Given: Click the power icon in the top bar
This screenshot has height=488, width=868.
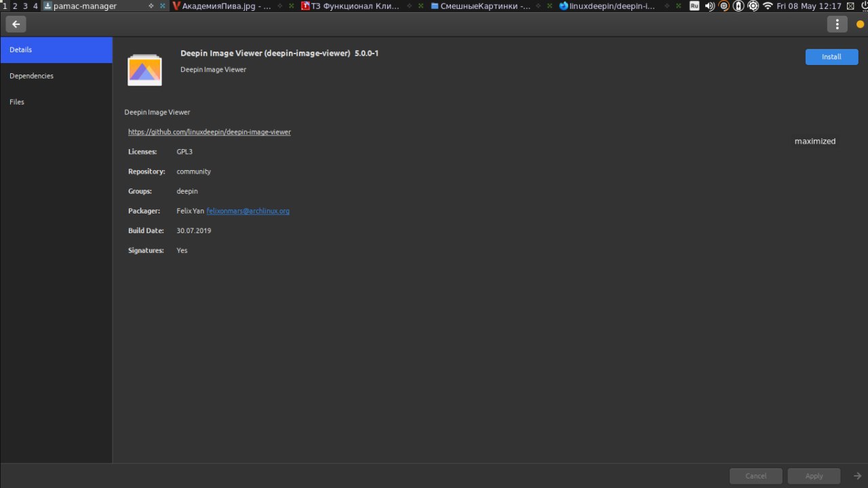Looking at the screenshot, I should click(x=863, y=6).
